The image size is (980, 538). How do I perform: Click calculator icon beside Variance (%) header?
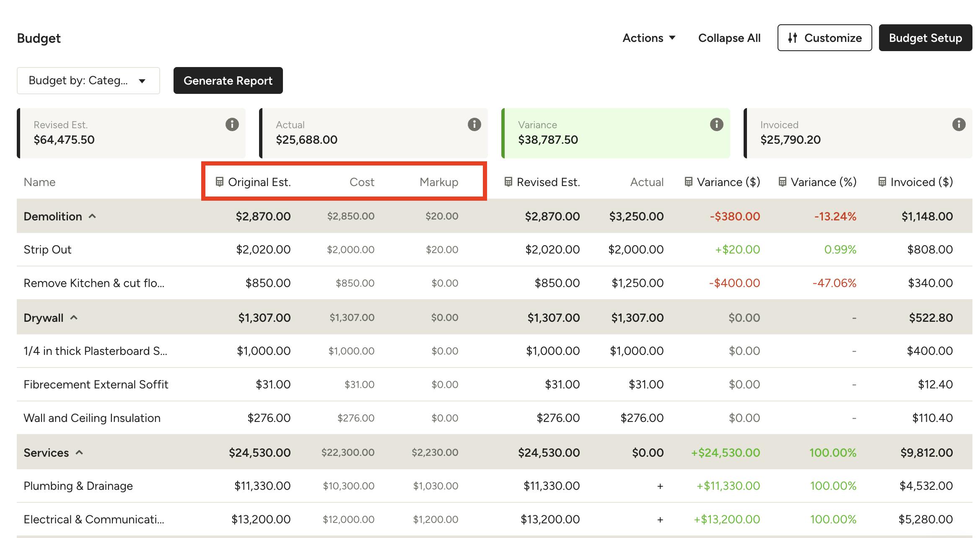tap(782, 182)
